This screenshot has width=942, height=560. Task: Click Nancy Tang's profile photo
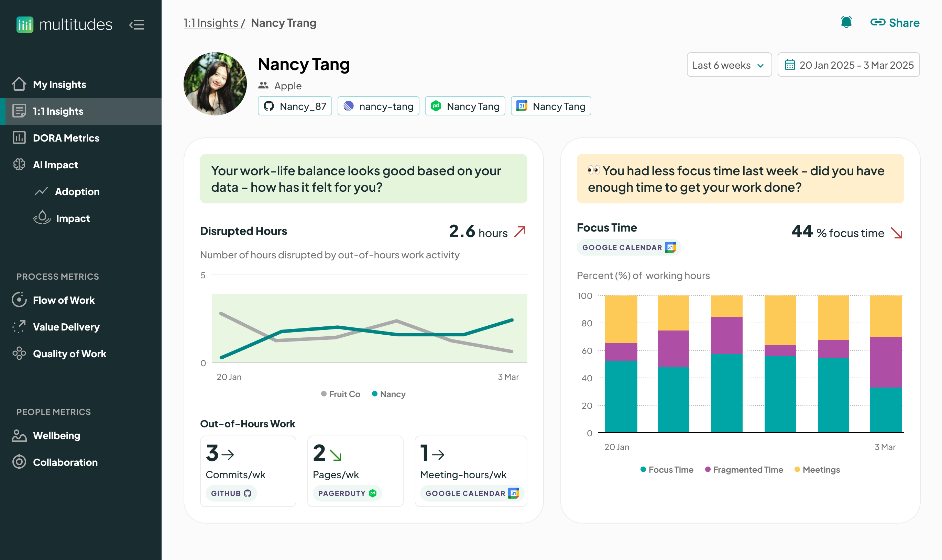(216, 83)
